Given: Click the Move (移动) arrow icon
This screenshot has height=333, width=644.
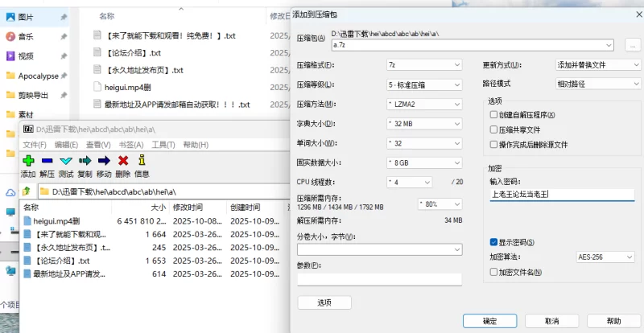Looking at the screenshot, I should click(x=104, y=161).
